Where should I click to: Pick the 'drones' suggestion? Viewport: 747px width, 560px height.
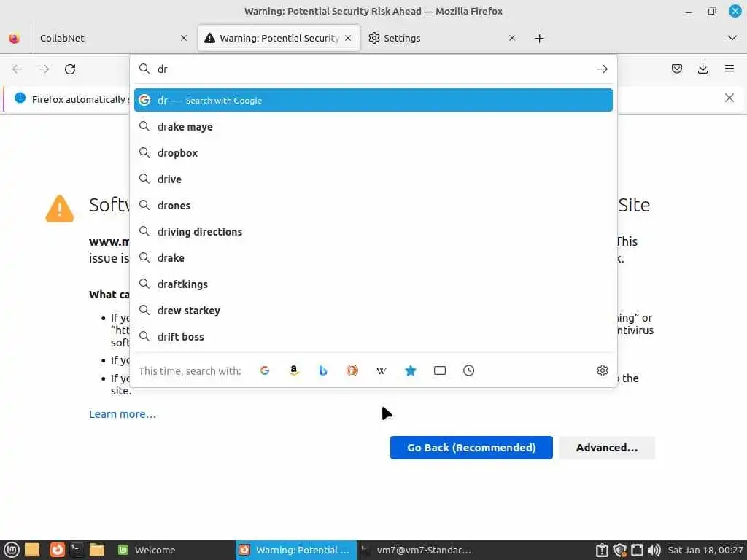[373, 205]
